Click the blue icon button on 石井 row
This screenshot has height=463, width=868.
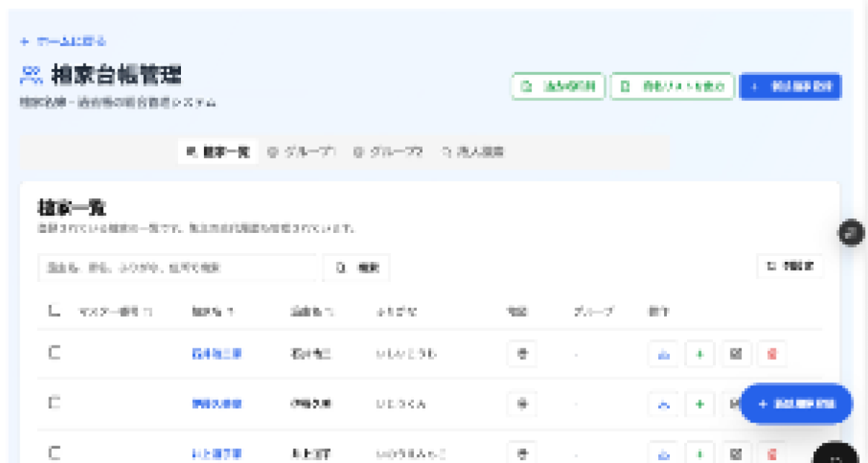663,354
